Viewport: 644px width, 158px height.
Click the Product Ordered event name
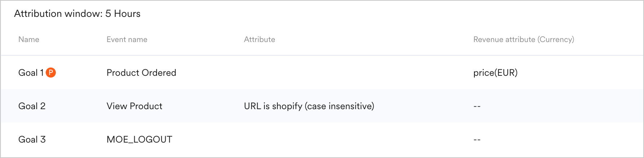tap(141, 73)
